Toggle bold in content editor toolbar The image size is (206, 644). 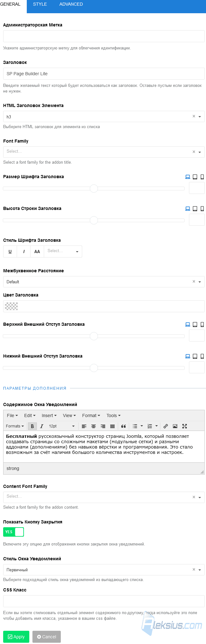coord(32,426)
